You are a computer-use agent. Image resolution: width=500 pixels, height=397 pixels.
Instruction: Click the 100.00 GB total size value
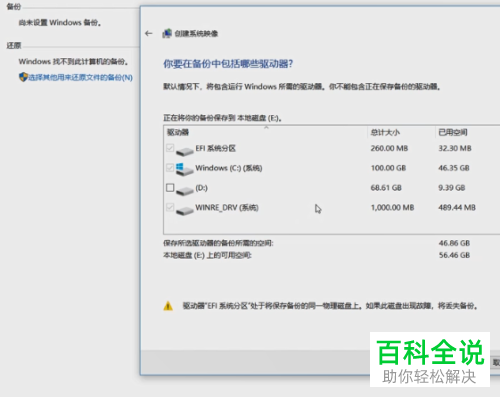tap(388, 168)
